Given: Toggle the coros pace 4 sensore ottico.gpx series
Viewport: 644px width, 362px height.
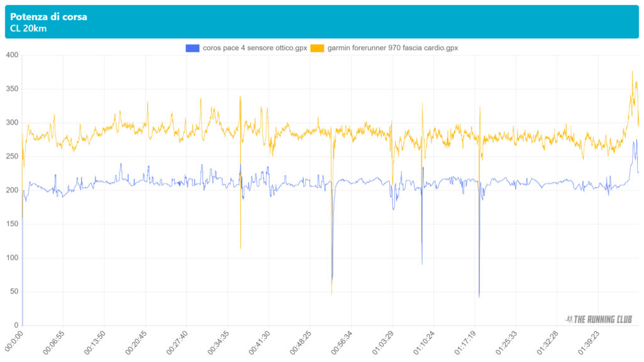Looking at the screenshot, I should [x=254, y=48].
